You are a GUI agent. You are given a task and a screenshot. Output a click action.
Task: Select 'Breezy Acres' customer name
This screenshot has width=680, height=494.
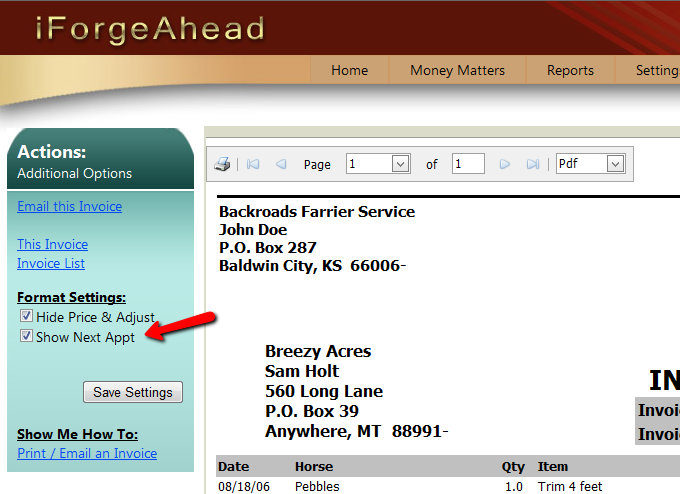tap(318, 351)
